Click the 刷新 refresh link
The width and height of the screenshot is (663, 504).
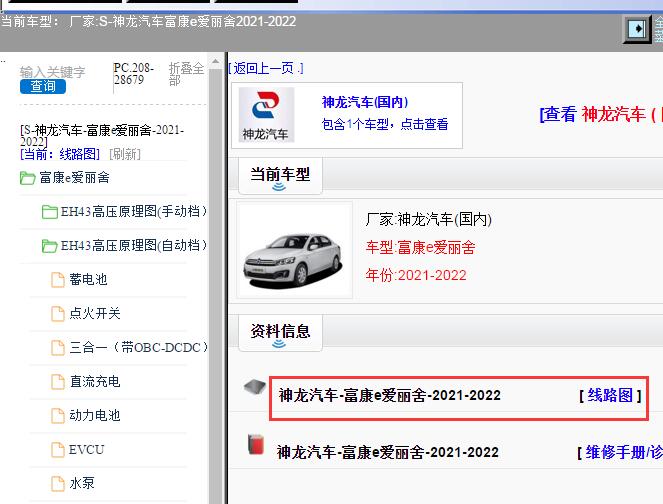[125, 154]
